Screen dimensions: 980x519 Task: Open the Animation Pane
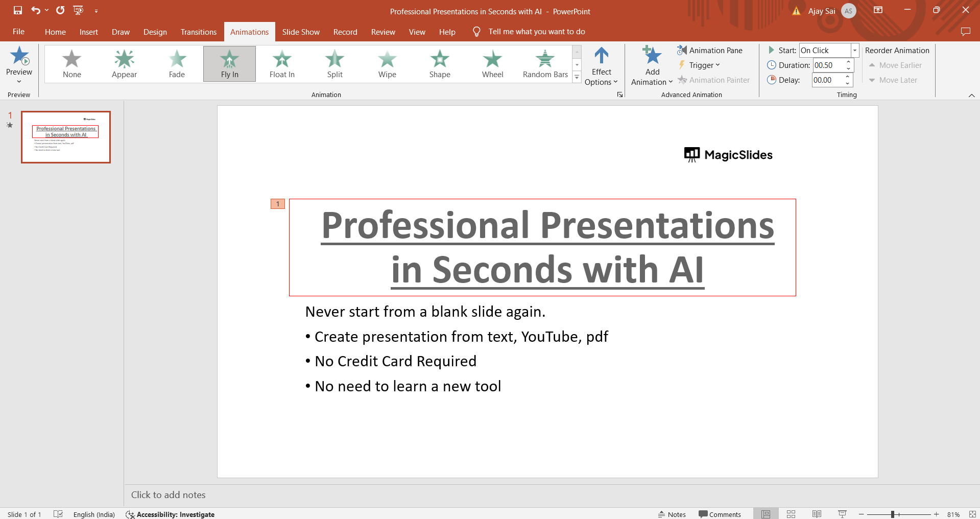[710, 50]
